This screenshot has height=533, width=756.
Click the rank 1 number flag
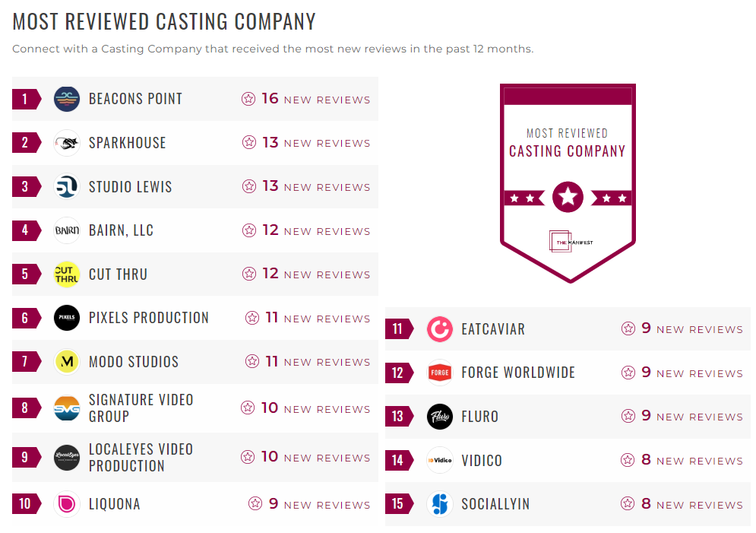pyautogui.click(x=26, y=99)
